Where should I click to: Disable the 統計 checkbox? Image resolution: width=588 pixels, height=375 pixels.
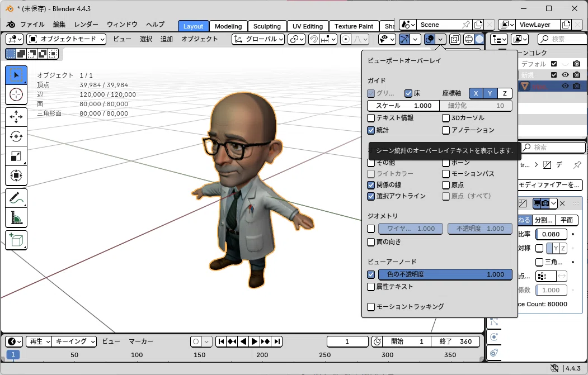point(371,130)
